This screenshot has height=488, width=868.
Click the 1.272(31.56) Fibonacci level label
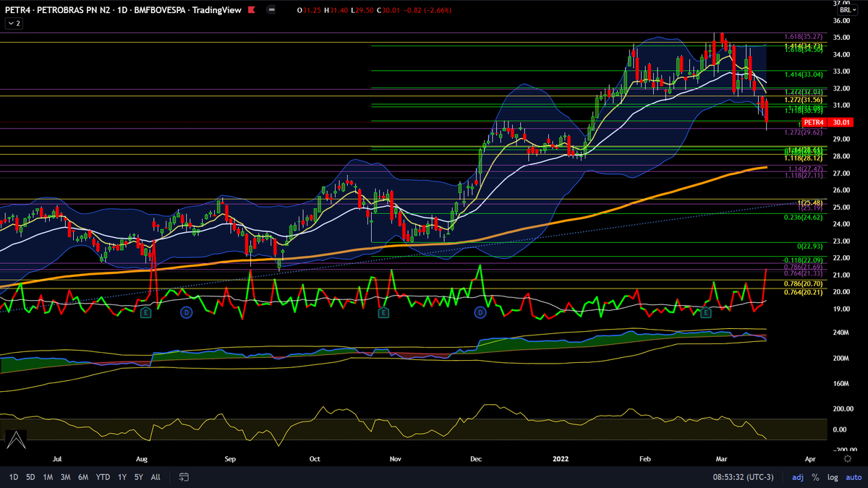coord(804,100)
